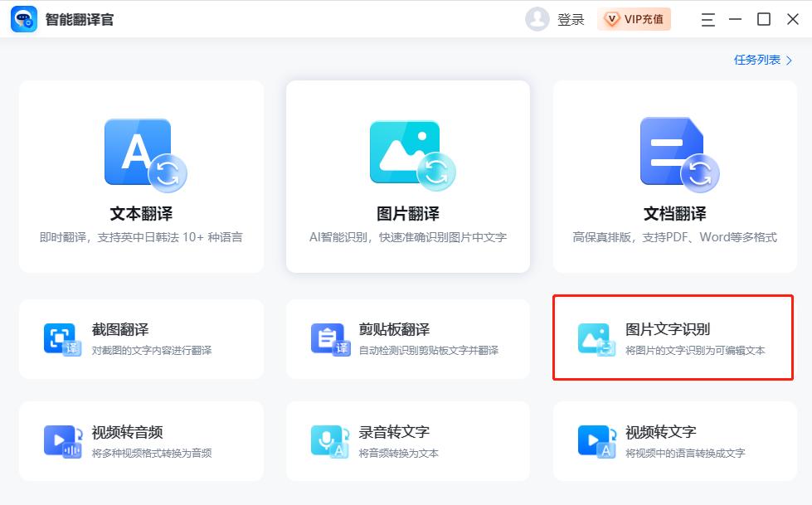
Task: Select the 剪贴板翻译 feature card
Action: 407,340
